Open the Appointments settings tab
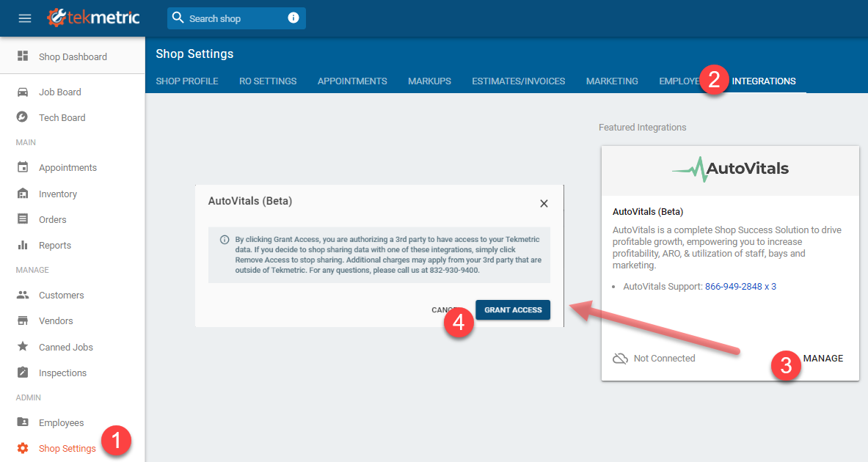Image resolution: width=868 pixels, height=462 pixels. click(352, 81)
